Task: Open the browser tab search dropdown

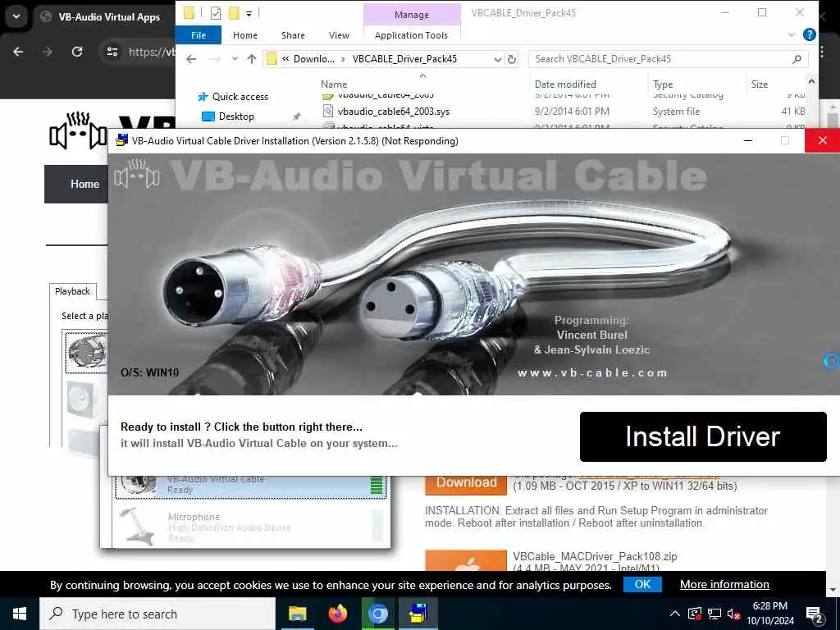Action: (x=16, y=16)
